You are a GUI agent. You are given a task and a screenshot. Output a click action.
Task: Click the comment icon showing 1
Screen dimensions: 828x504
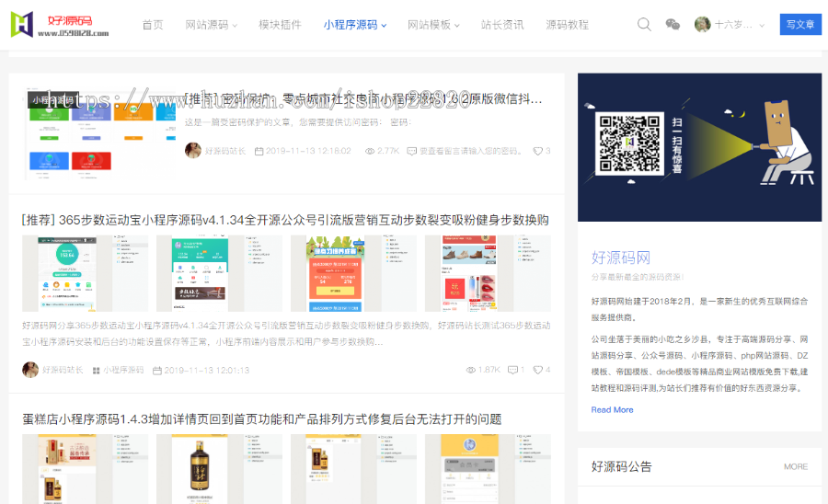tap(512, 370)
